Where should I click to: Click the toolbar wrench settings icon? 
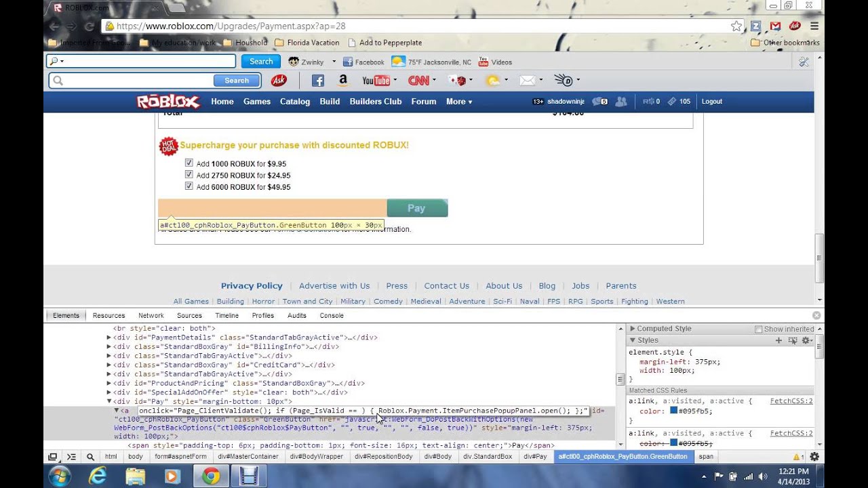[x=804, y=62]
